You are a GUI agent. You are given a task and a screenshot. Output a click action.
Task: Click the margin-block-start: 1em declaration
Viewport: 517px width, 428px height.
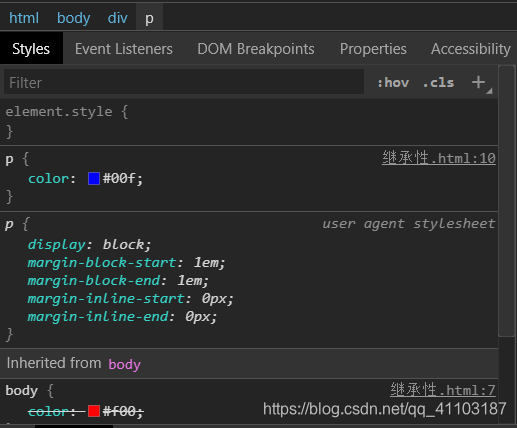tap(127, 263)
